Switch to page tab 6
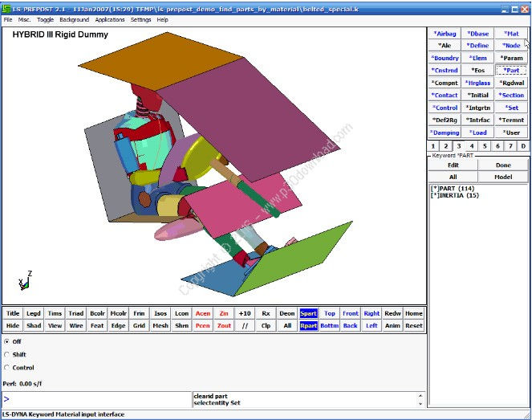The image size is (532, 420). (497, 146)
